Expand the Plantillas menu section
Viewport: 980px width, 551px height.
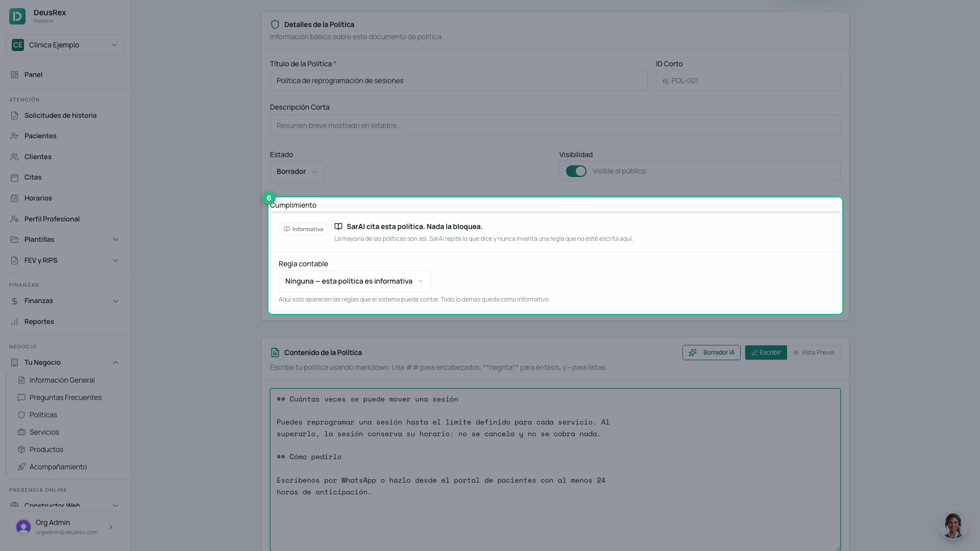[x=65, y=239]
